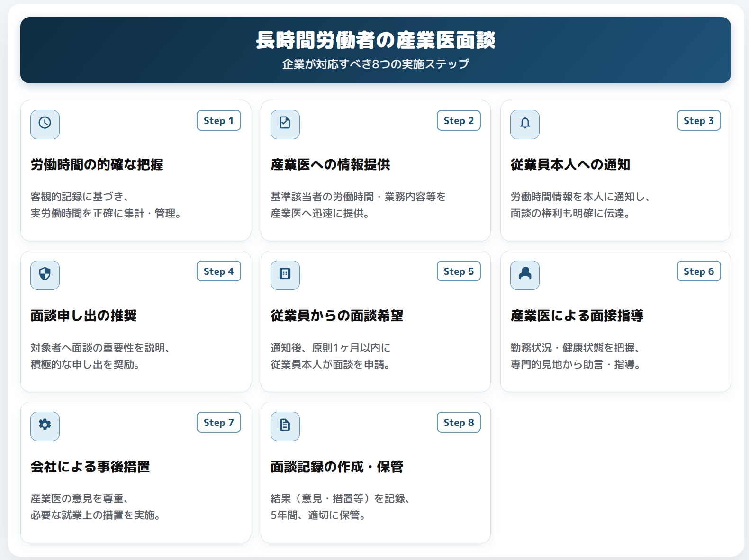This screenshot has height=560, width=749.
Task: Click the heading 従業員からの面談希望
Action: tap(337, 316)
